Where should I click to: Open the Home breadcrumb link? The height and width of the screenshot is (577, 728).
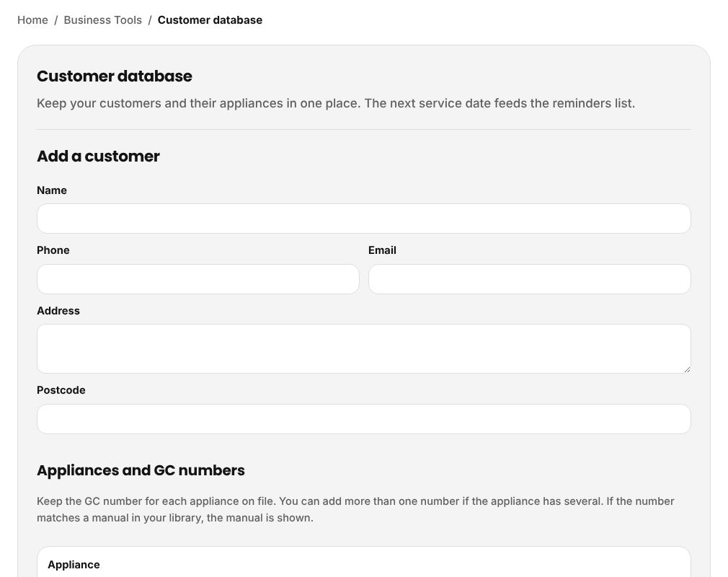[x=32, y=20]
